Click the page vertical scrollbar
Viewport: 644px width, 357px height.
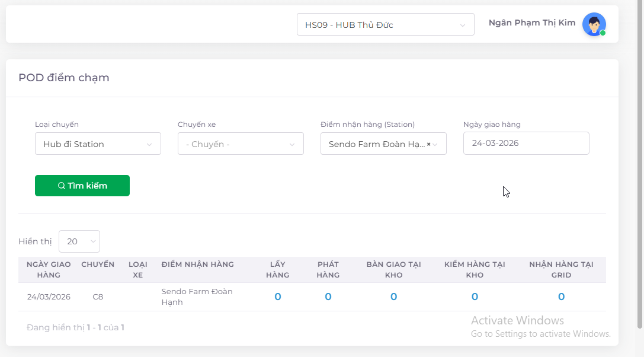640,166
